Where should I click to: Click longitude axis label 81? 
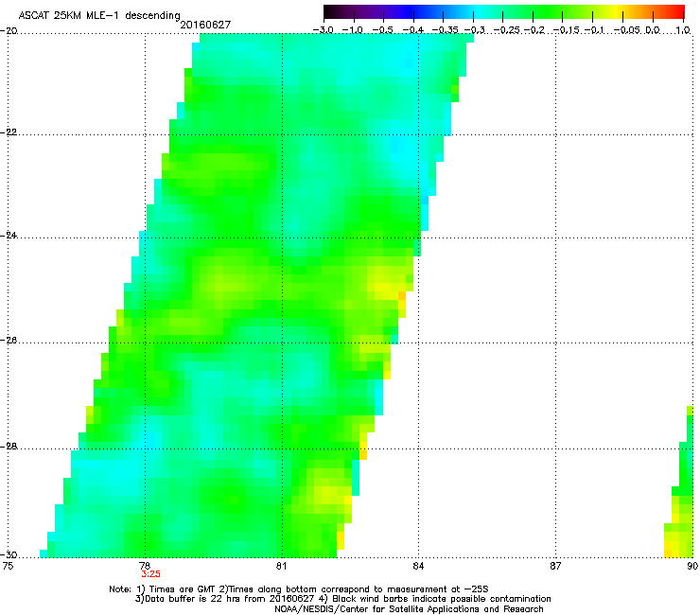click(281, 566)
